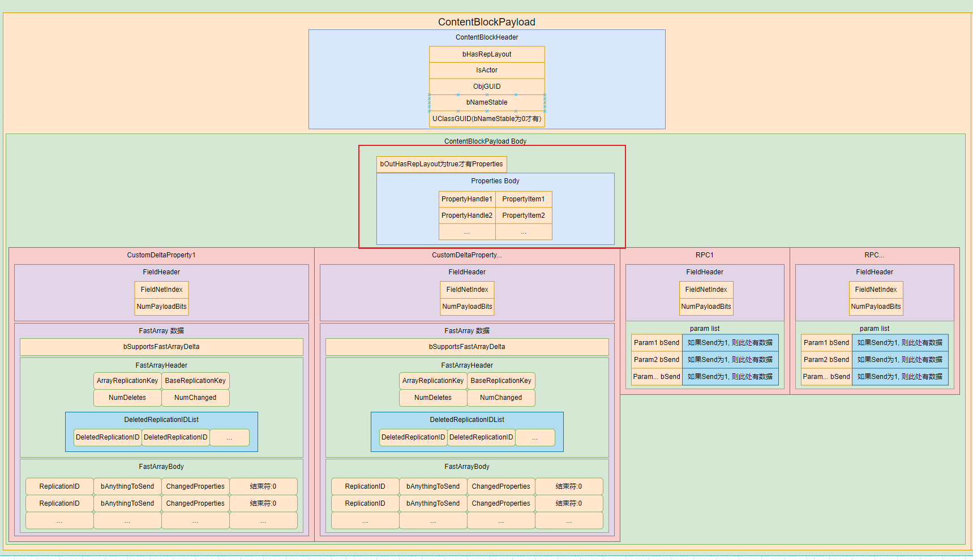Image resolution: width=973 pixels, height=560 pixels.
Task: Select FastArrayHeader label in CustomDeltaProperty1
Action: [161, 365]
